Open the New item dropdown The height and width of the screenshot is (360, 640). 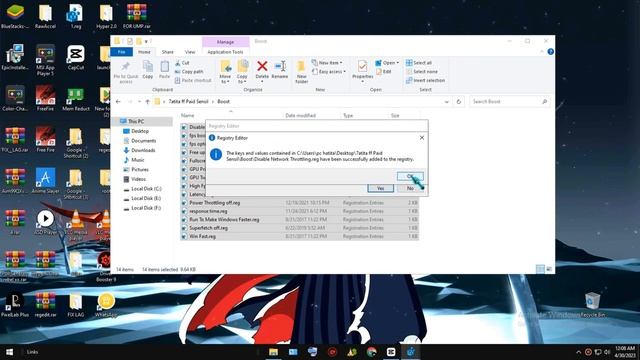(x=327, y=63)
